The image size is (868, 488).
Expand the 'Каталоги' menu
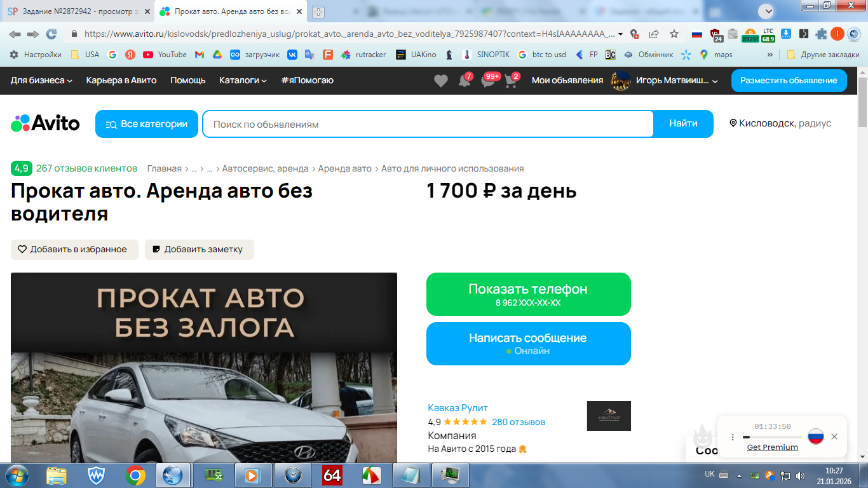(x=243, y=81)
